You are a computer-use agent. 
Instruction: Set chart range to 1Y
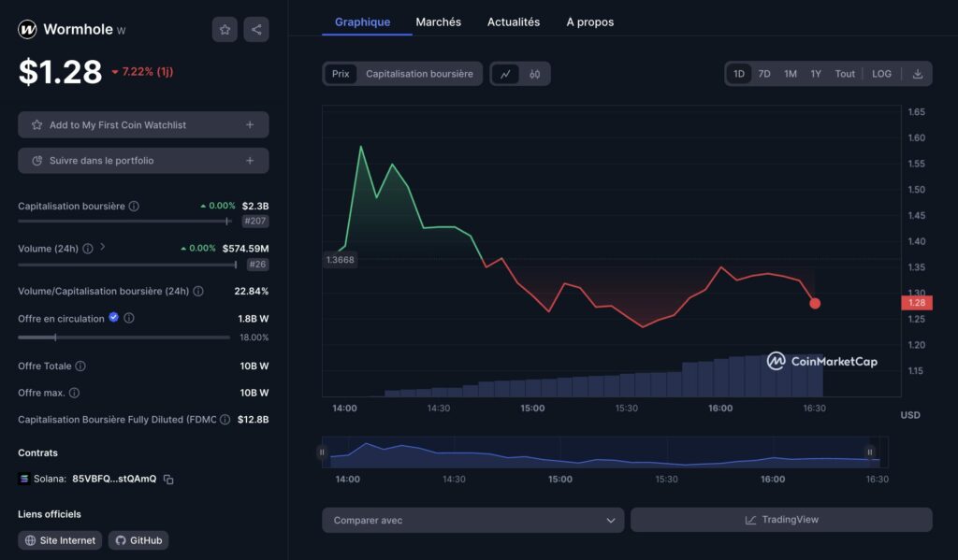click(x=816, y=74)
